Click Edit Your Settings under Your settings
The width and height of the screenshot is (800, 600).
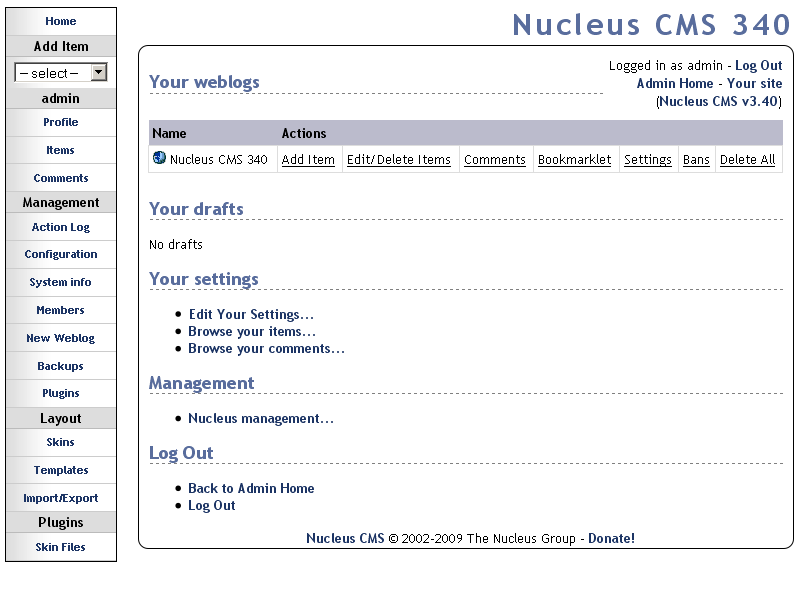pyautogui.click(x=251, y=314)
